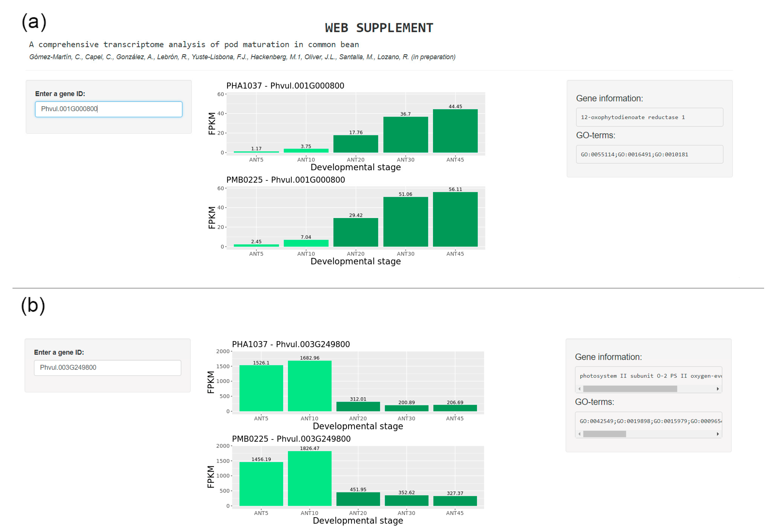Focus the gene ID field containing Phvul.001G000800
The height and width of the screenshot is (532, 777).
click(109, 109)
